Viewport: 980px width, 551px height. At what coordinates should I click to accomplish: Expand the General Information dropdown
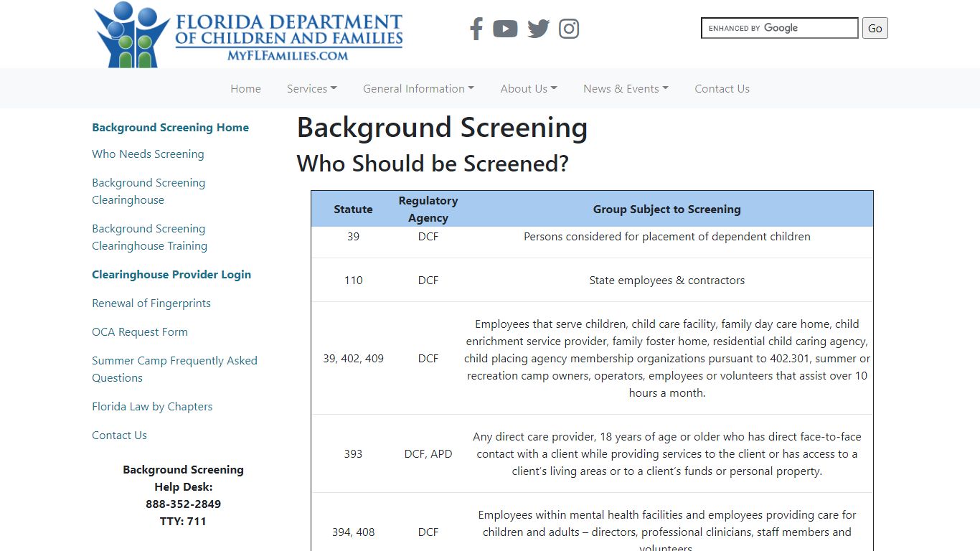pos(418,89)
